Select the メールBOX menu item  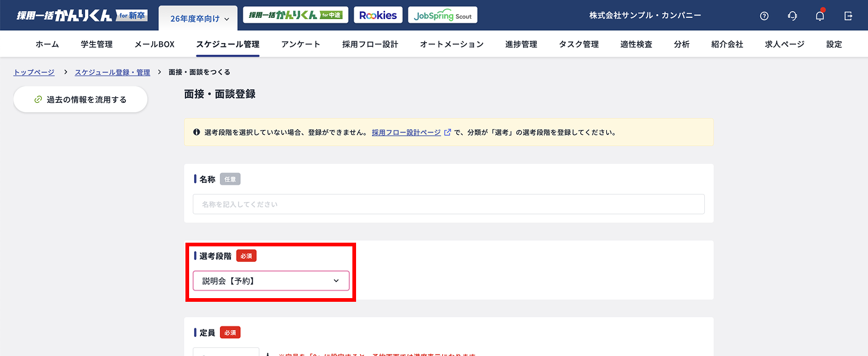(154, 44)
